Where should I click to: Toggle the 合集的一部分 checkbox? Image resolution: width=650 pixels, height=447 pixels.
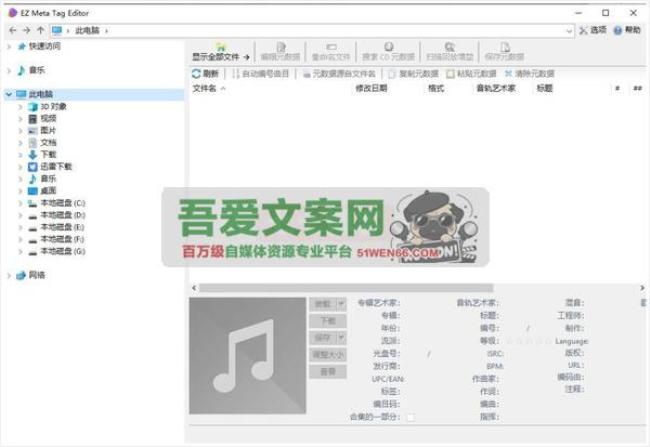click(x=410, y=417)
